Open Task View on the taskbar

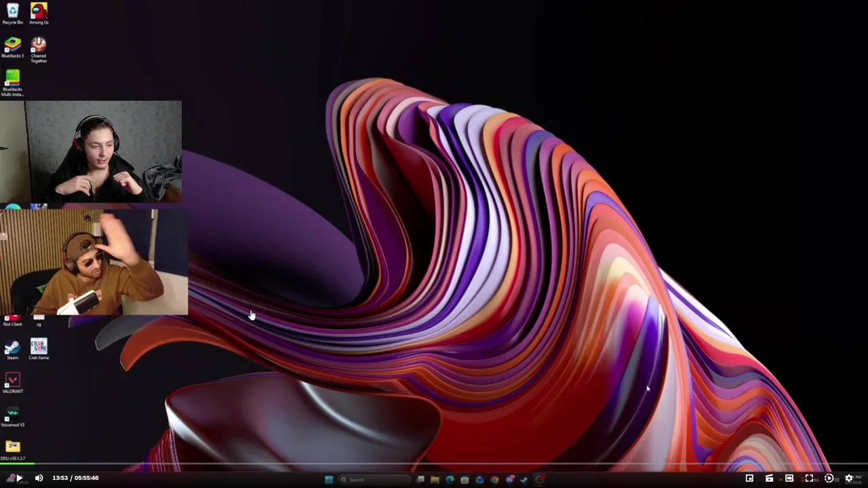coord(420,480)
